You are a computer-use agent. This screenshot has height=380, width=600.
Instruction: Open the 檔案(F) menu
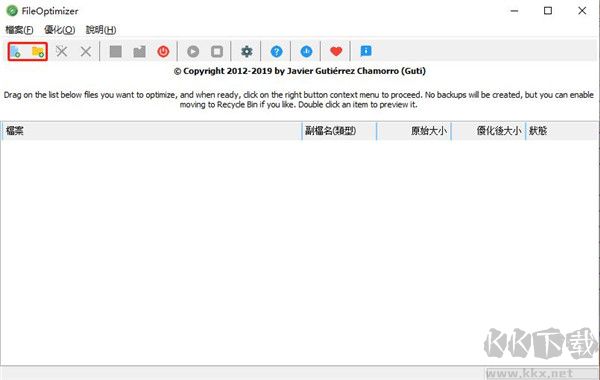pyautogui.click(x=19, y=30)
